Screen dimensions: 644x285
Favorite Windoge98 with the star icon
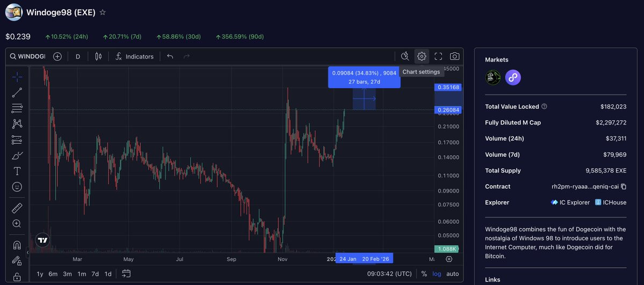[103, 12]
